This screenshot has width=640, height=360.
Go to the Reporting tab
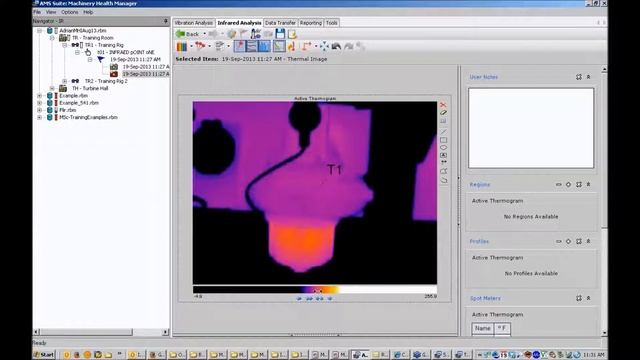coord(311,23)
